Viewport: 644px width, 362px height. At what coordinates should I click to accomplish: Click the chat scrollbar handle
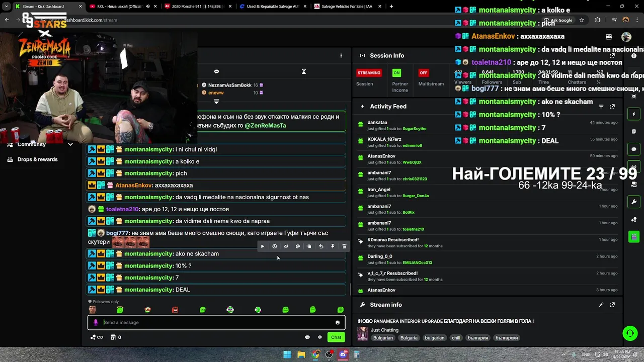350,290
